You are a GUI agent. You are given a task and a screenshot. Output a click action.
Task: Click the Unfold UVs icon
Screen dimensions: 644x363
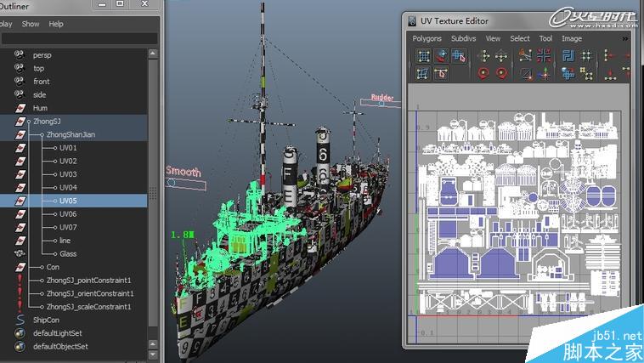(568, 74)
